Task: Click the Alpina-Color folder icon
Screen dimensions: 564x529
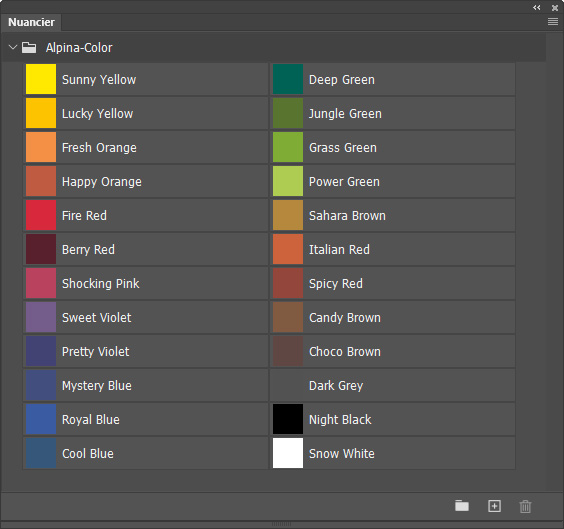Action: [29, 47]
